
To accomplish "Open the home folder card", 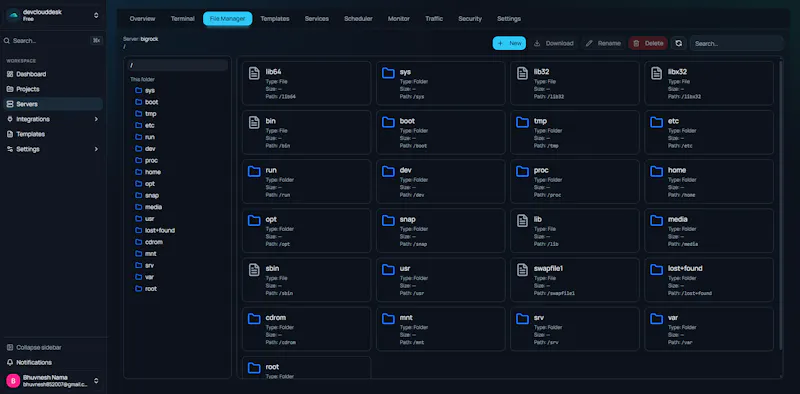I will (709, 181).
